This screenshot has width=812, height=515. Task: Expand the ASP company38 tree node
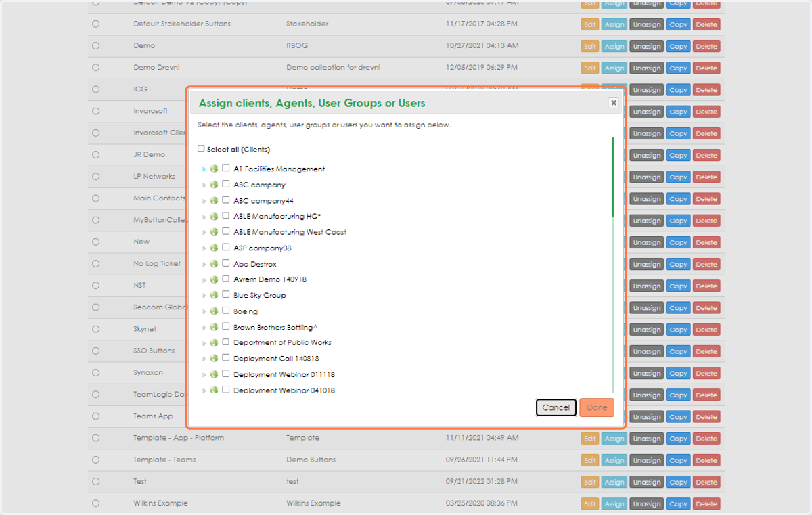pyautogui.click(x=204, y=248)
